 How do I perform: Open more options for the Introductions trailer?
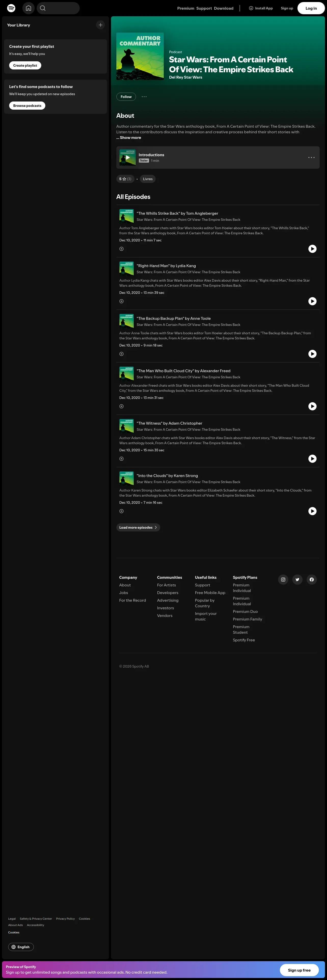(311, 157)
